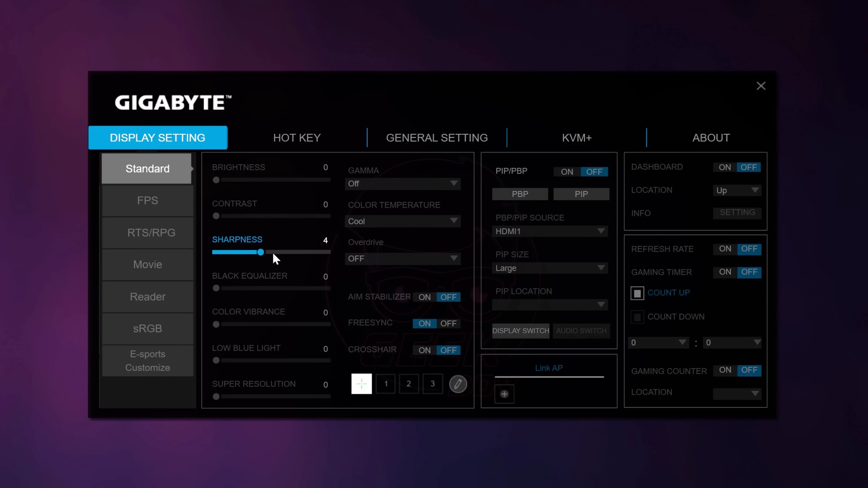Select the Reader picture mode

[148, 297]
